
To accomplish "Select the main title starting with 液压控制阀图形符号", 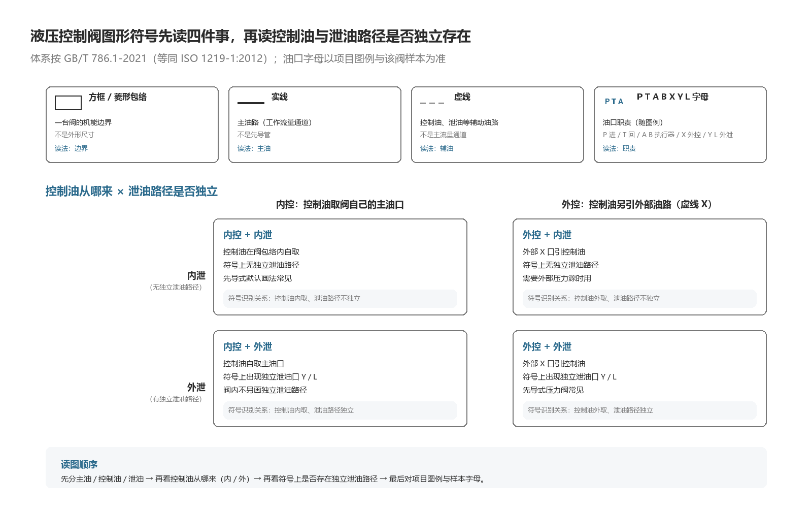I will (x=251, y=37).
